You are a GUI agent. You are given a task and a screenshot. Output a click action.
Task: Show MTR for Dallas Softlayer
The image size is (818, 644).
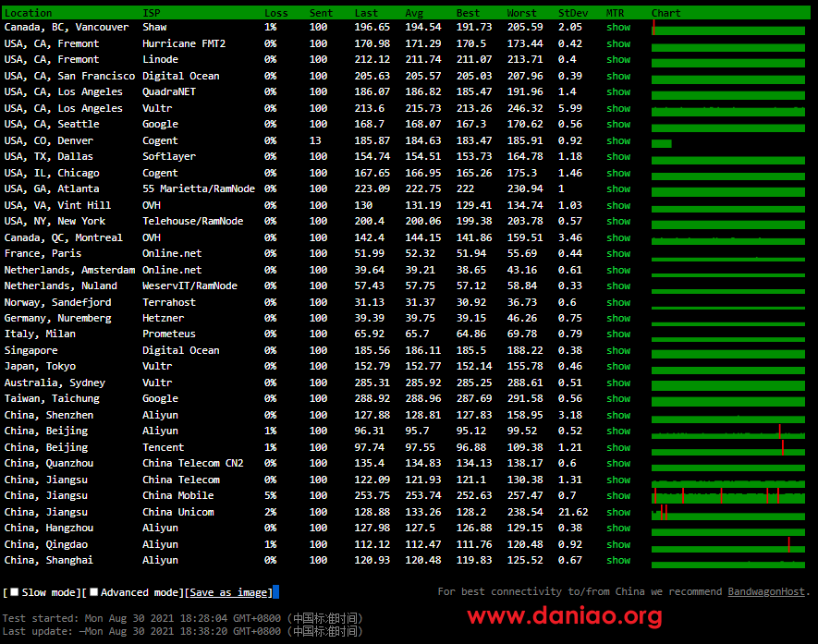pos(618,156)
